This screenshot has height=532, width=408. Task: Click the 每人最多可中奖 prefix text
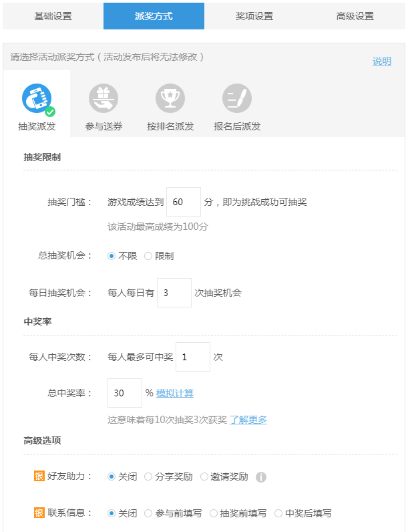click(x=140, y=357)
